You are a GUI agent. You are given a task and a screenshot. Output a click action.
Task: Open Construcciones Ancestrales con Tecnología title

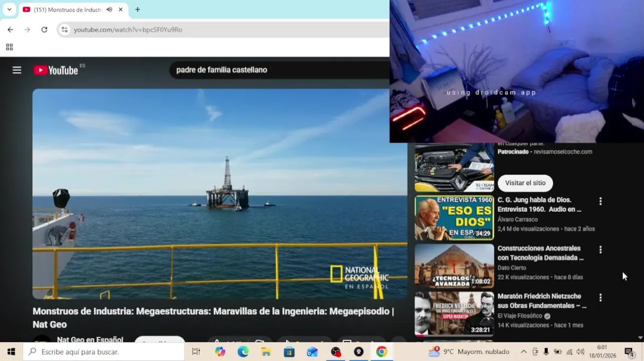coord(540,253)
